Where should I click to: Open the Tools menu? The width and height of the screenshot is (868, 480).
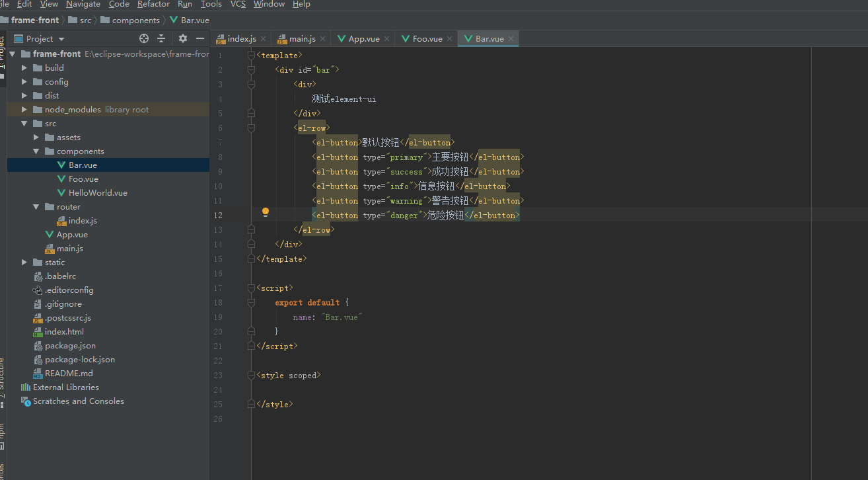click(x=211, y=4)
